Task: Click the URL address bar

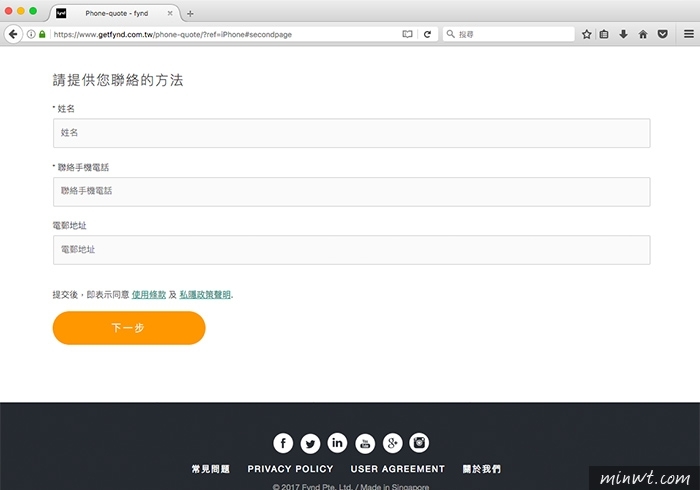Action: tap(225, 34)
